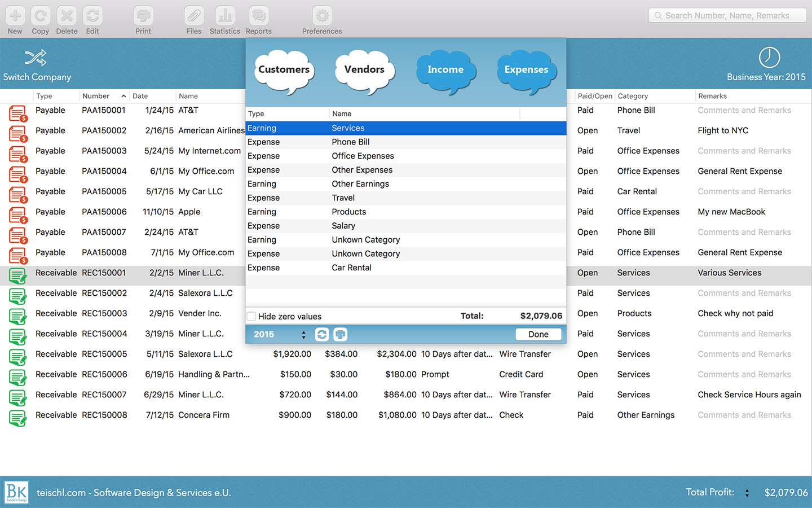Click the Edit toolbar icon

coord(92,16)
